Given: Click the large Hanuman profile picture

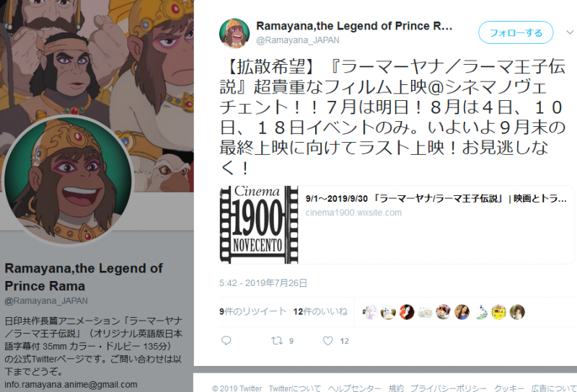Looking at the screenshot, I should (68, 180).
